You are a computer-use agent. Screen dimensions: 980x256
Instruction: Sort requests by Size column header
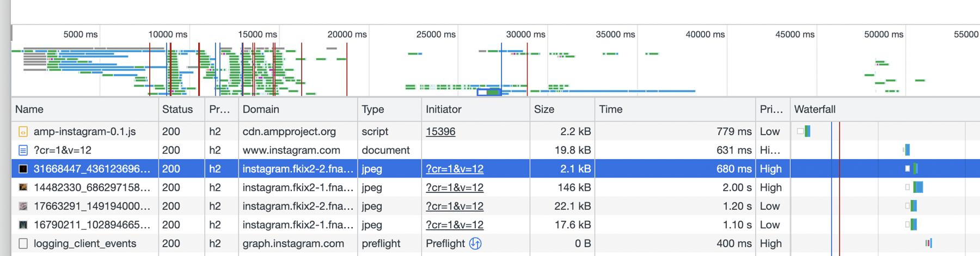[544, 109]
